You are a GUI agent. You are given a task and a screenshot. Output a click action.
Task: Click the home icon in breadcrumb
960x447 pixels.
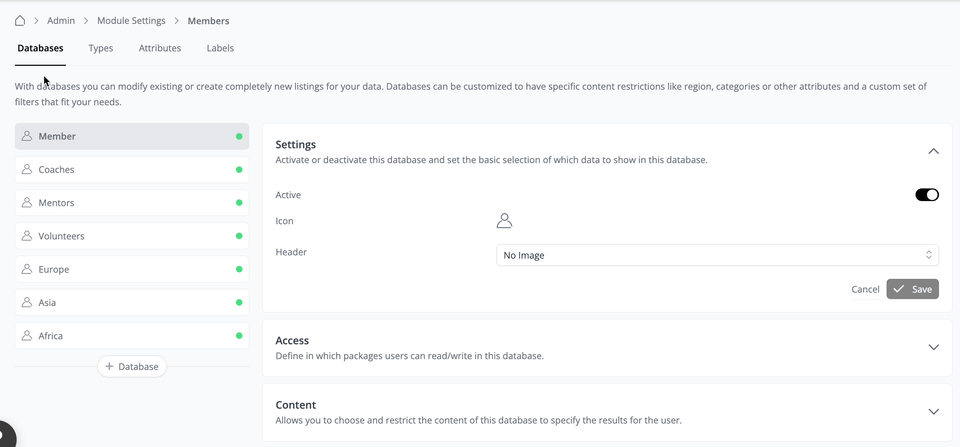click(x=20, y=20)
